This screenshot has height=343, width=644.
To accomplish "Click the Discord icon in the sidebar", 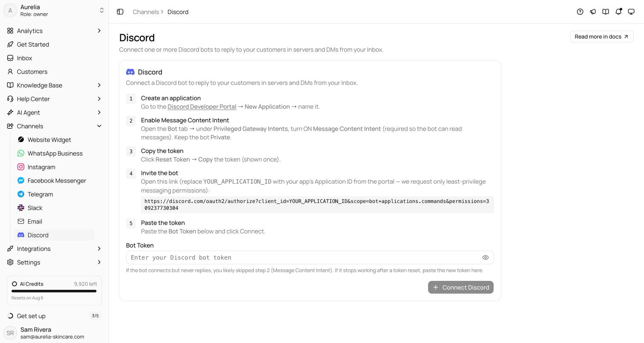I will tap(21, 235).
